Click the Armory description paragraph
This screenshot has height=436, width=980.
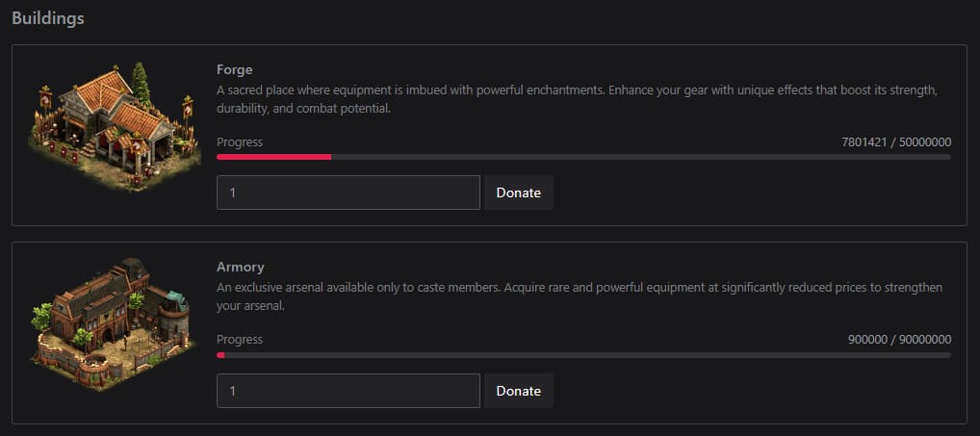[x=578, y=296]
